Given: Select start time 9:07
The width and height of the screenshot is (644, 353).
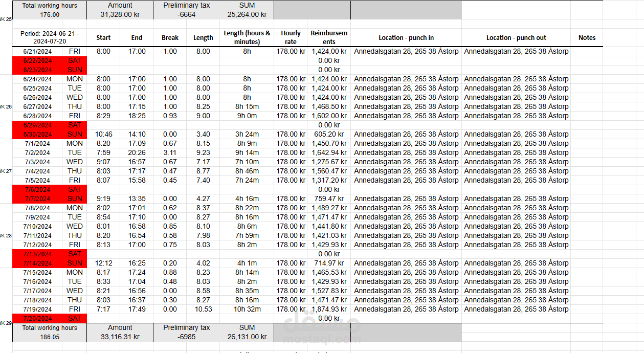Looking at the screenshot, I should 103,162.
